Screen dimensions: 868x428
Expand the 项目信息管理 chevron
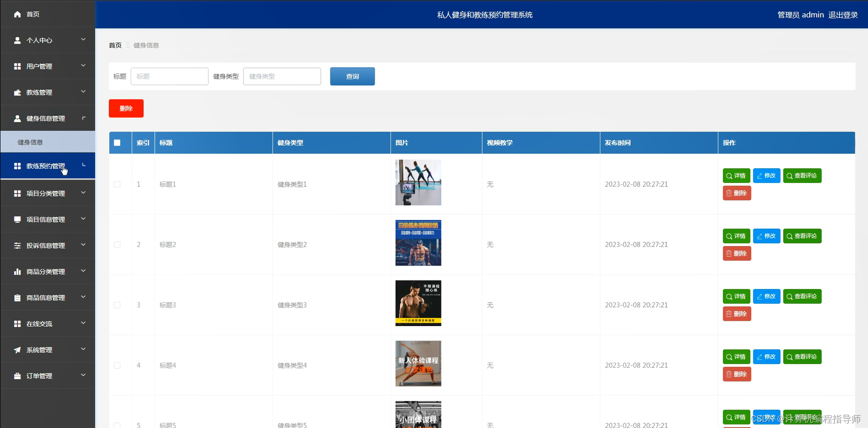83,219
